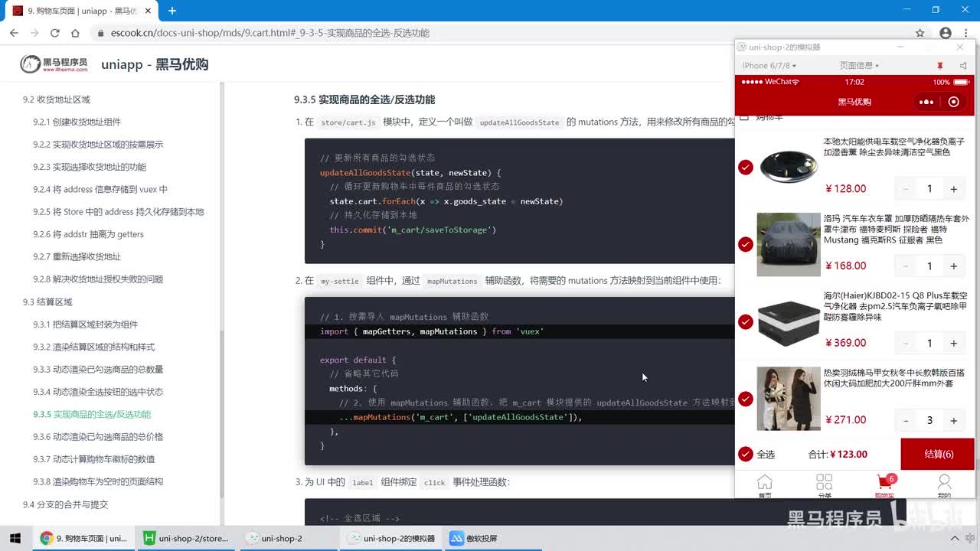This screenshot has width=980, height=551.
Task: Uncheck the ¥168.00 car cover item
Action: click(x=746, y=244)
